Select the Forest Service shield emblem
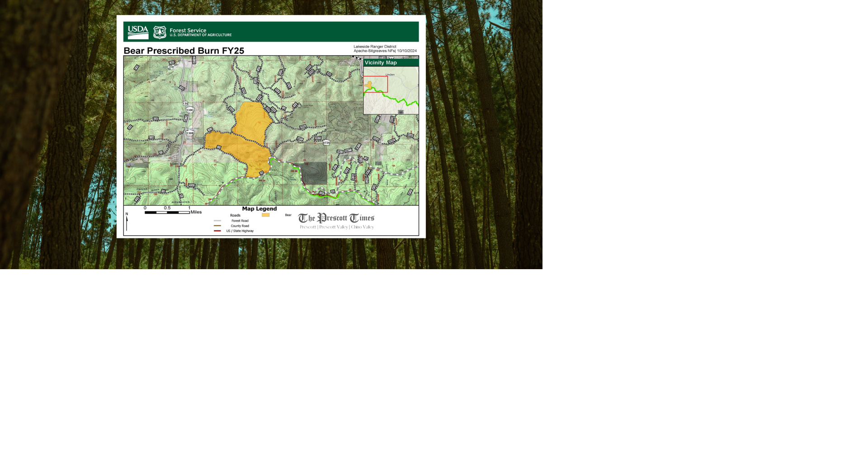 point(159,31)
